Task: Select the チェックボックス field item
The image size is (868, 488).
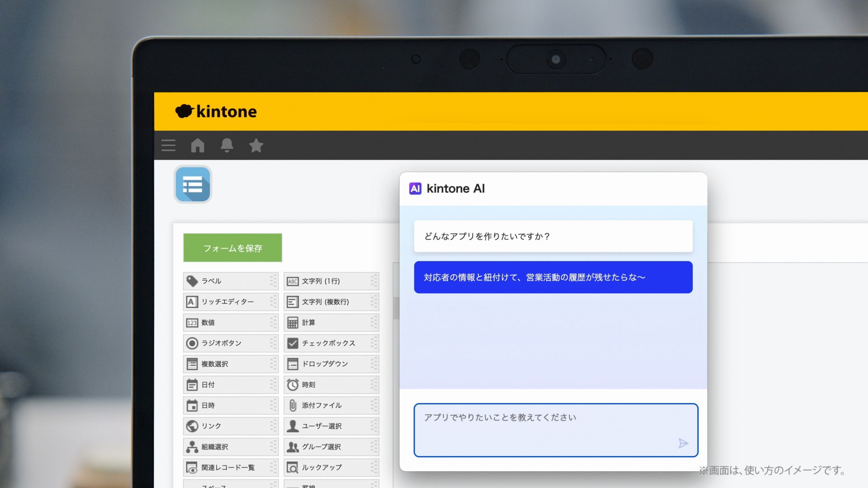Action: [x=331, y=343]
